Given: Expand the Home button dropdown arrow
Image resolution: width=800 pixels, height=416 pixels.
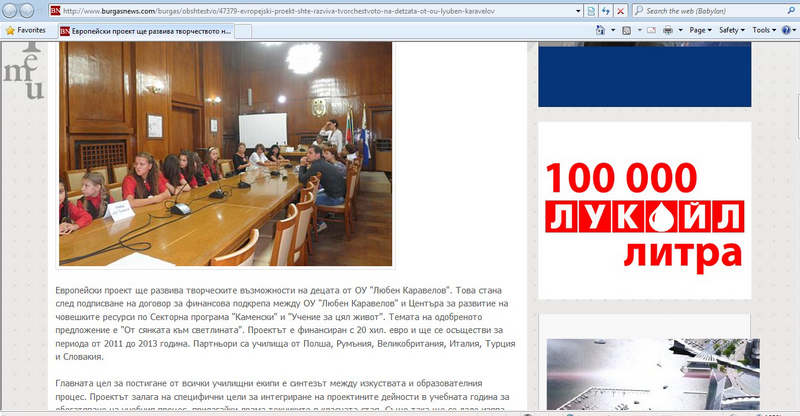Looking at the screenshot, I should pos(613,30).
